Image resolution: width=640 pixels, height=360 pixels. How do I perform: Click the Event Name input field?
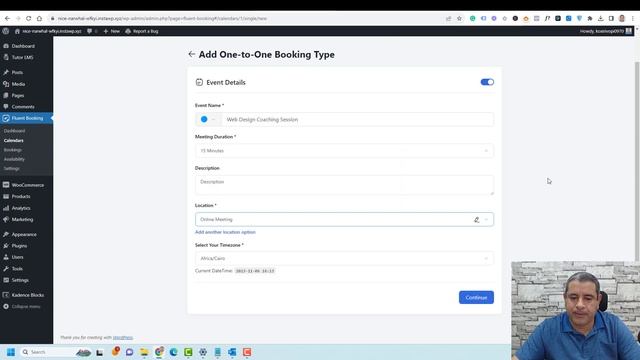point(357,120)
